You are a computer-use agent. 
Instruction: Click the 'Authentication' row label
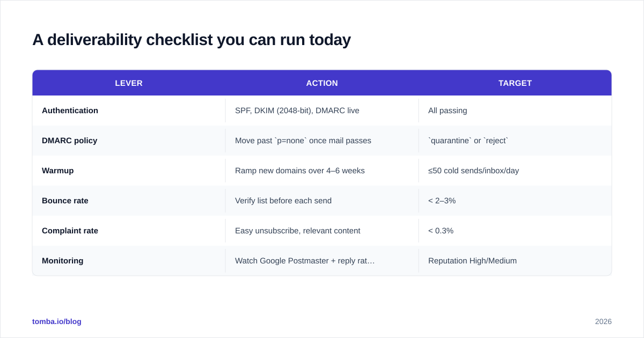tap(70, 111)
